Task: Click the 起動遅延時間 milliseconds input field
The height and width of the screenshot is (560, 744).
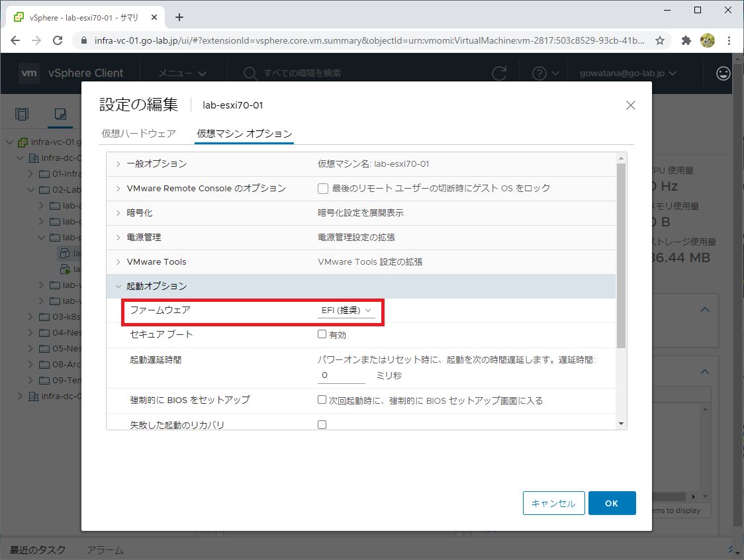Action: coord(341,375)
